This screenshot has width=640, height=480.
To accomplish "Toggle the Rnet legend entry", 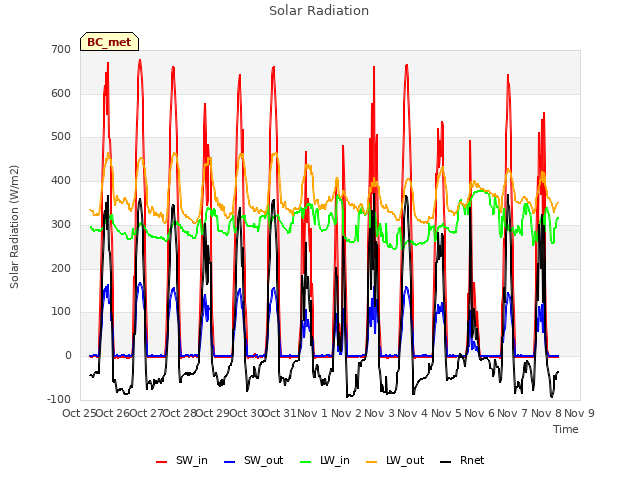I will click(x=462, y=461).
